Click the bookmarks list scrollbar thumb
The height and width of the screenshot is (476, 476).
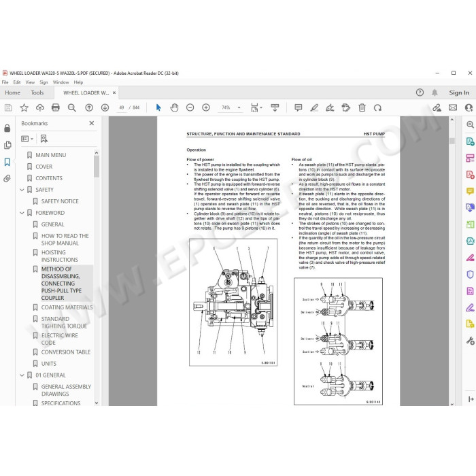(97, 167)
